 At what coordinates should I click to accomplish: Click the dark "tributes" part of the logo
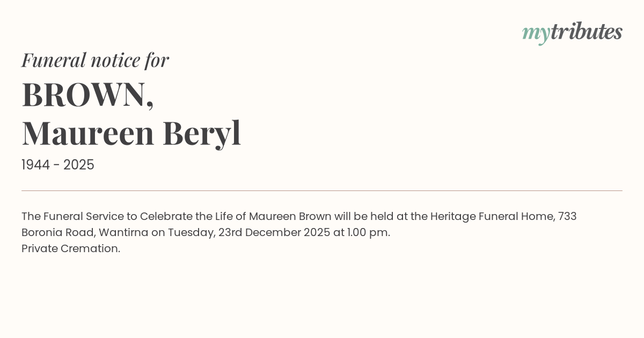pyautogui.click(x=586, y=32)
